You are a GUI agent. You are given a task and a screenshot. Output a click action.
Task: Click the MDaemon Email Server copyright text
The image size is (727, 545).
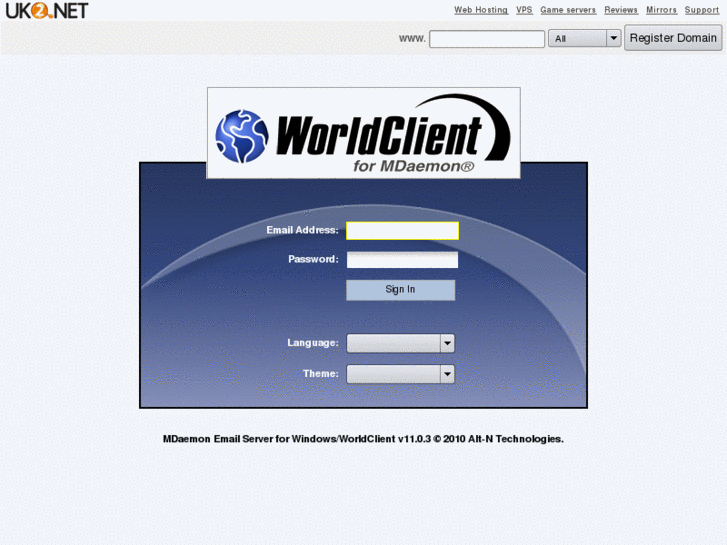tap(363, 439)
